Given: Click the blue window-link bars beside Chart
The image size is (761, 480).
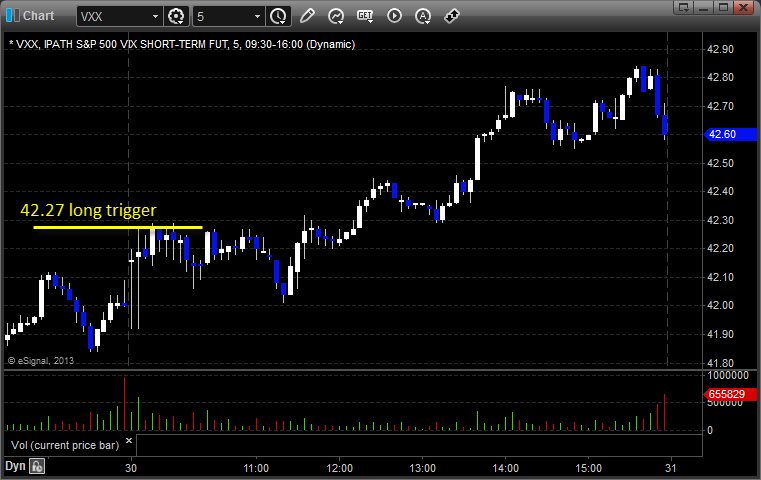Looking at the screenshot, I should [13, 16].
